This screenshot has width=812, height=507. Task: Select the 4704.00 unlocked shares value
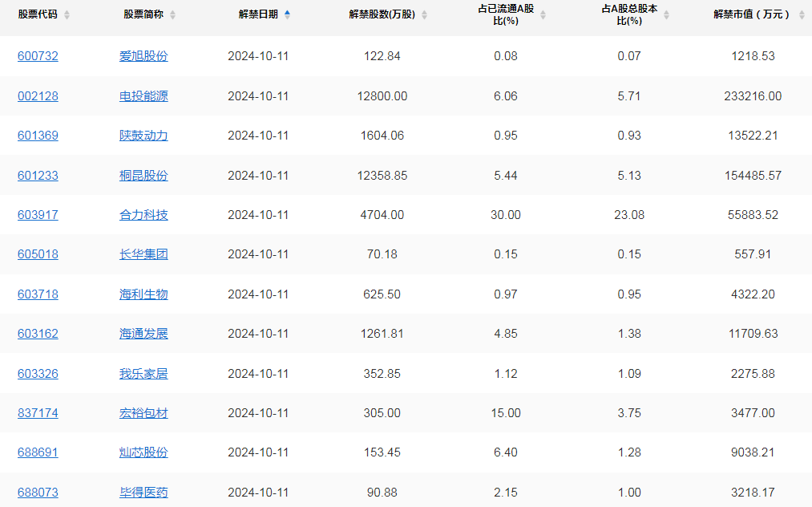(x=382, y=215)
